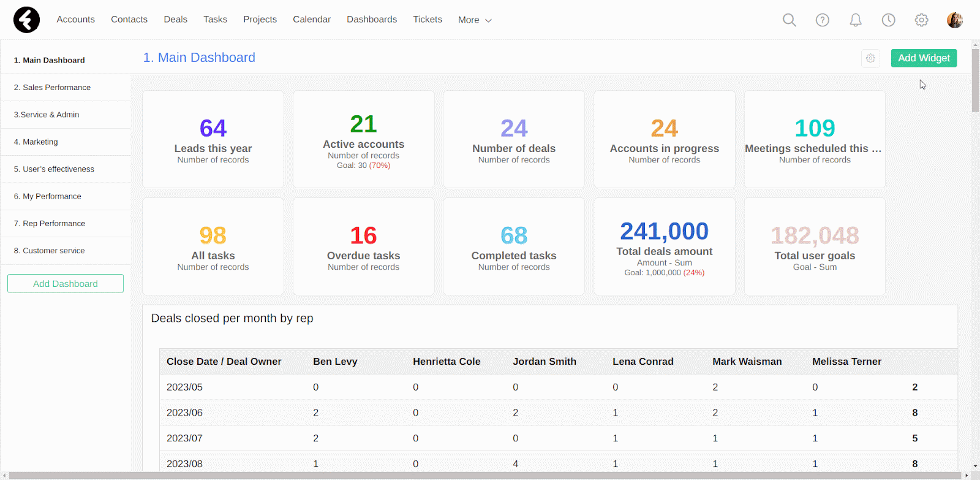This screenshot has height=480, width=980.
Task: Click the Mark Waisman column header
Action: click(747, 362)
